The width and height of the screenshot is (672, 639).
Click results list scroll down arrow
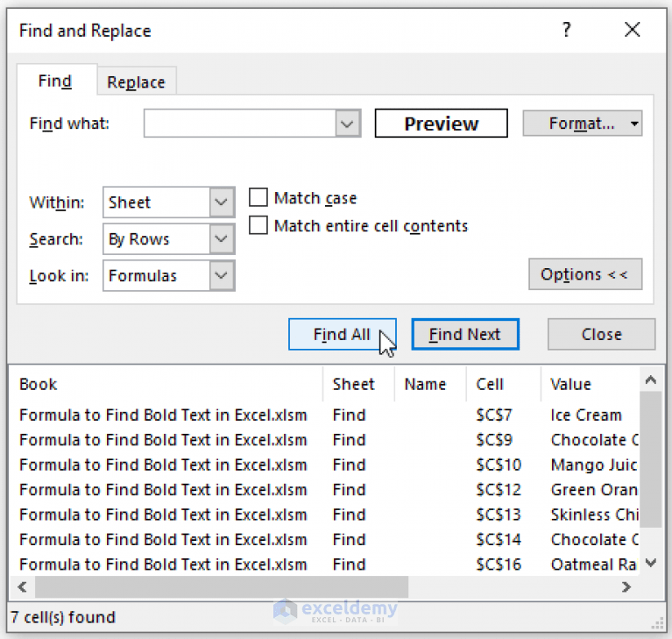[651, 563]
